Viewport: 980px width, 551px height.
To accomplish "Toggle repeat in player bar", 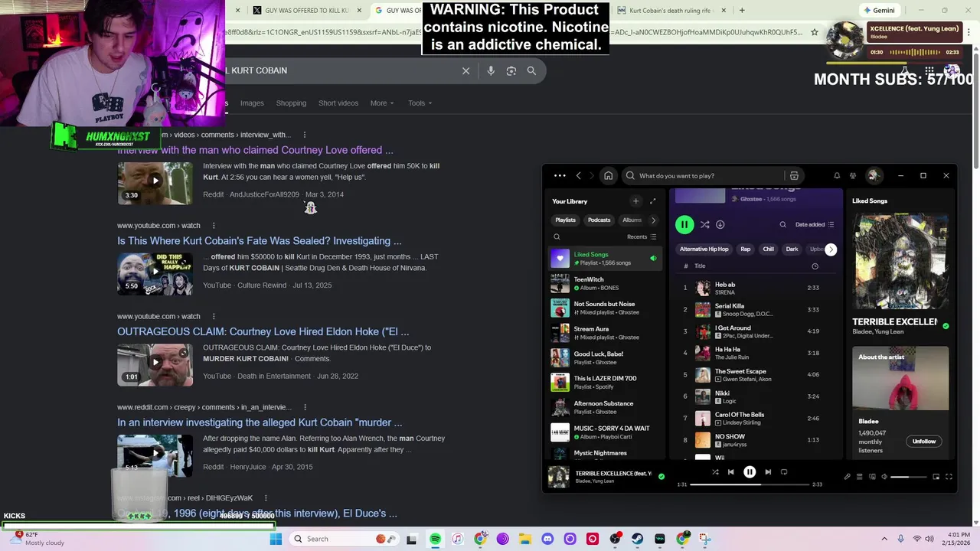I will tap(784, 472).
